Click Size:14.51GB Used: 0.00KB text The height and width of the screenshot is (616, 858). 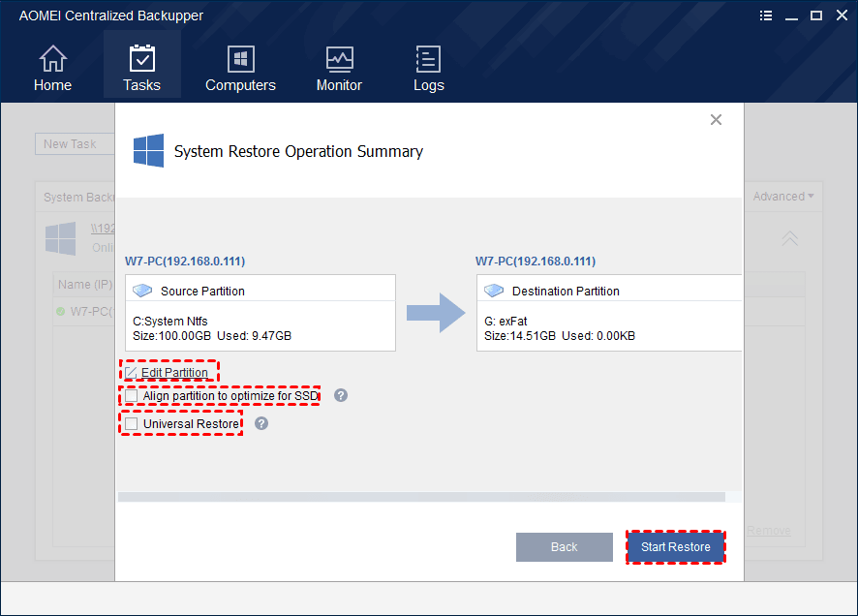[x=559, y=336]
